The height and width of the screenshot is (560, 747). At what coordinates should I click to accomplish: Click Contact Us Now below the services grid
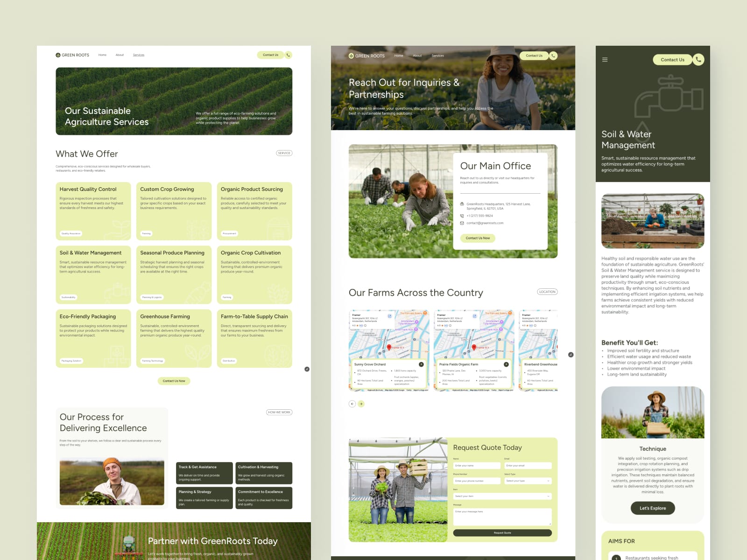(x=174, y=381)
